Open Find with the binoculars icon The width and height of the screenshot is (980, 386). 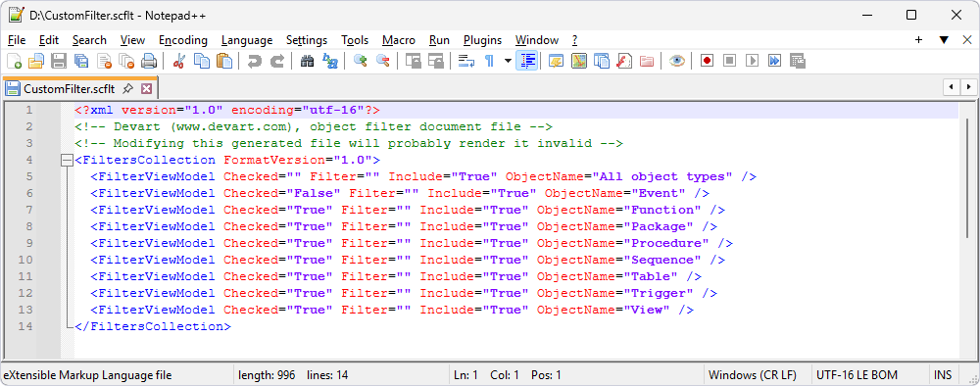(x=306, y=61)
